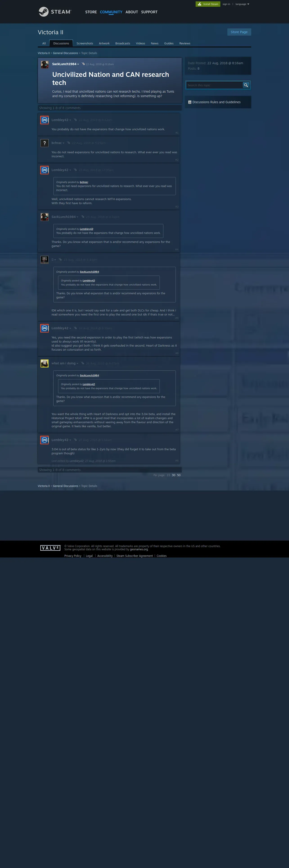The width and height of the screenshot is (289, 868).
Task: Visit the Victoria II Store Page
Action: point(239,32)
